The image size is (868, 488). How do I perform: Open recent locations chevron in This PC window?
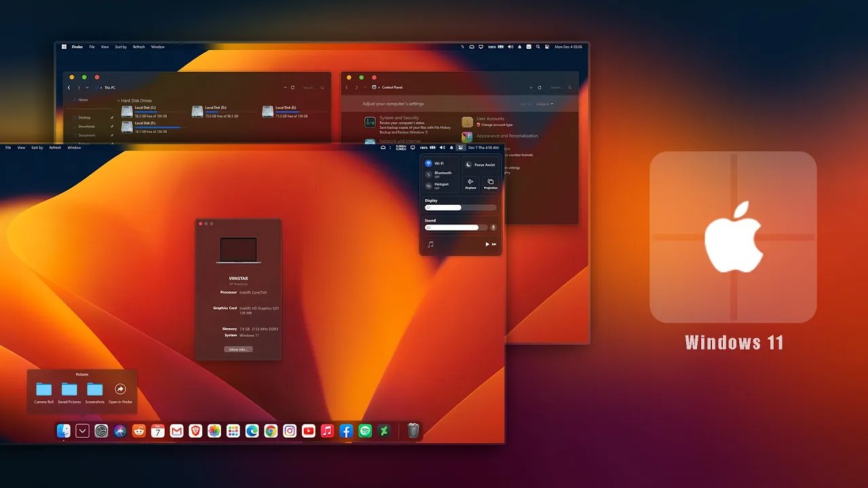pos(87,87)
